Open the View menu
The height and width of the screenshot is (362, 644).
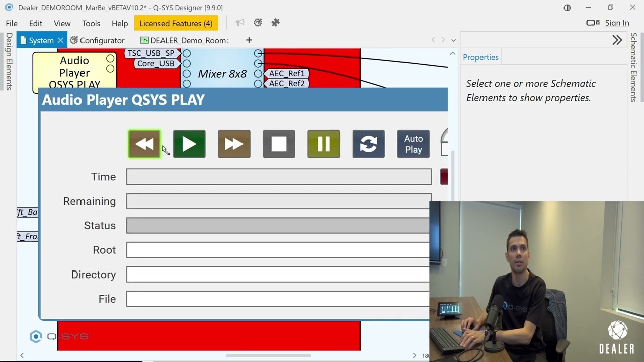point(62,23)
